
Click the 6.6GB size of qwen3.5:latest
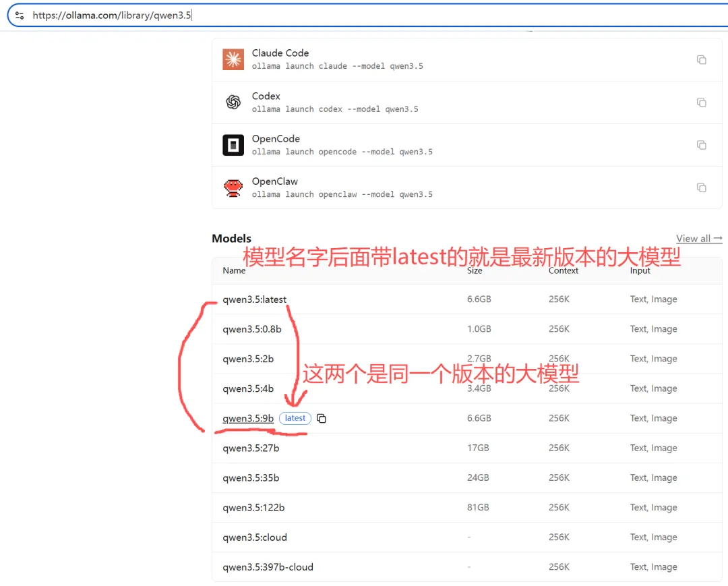(x=479, y=299)
